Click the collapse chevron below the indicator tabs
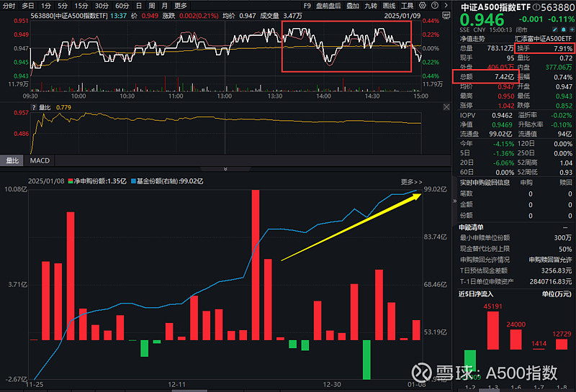This screenshot has height=392, width=576. tap(225, 169)
